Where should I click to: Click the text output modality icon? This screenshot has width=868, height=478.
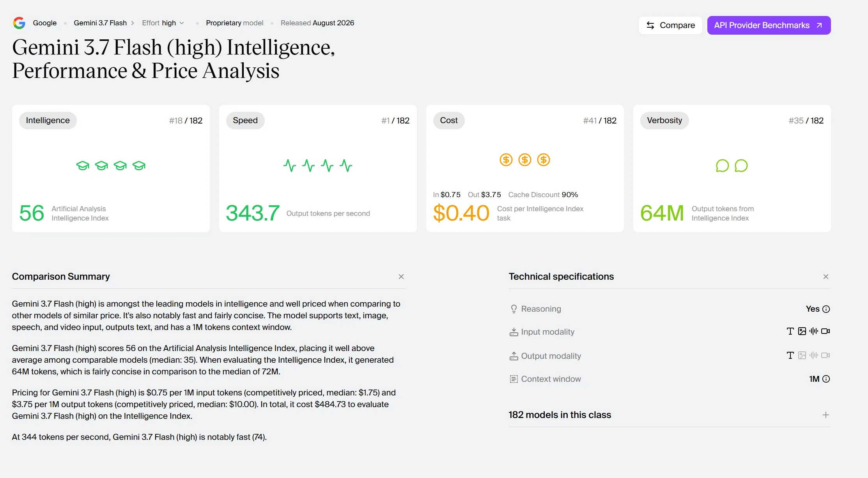(x=790, y=355)
